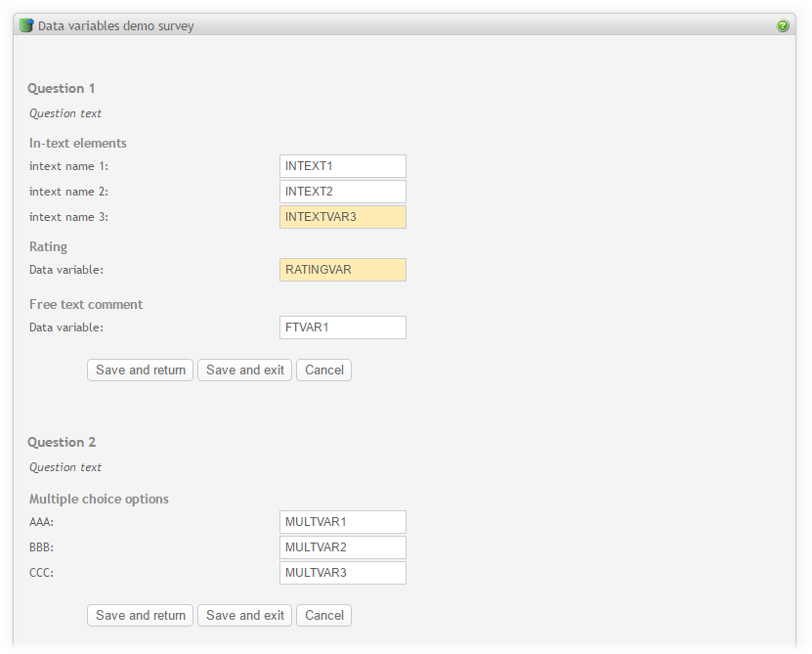Click Save and return under Question 1
The width and height of the screenshot is (812, 654).
coord(141,370)
